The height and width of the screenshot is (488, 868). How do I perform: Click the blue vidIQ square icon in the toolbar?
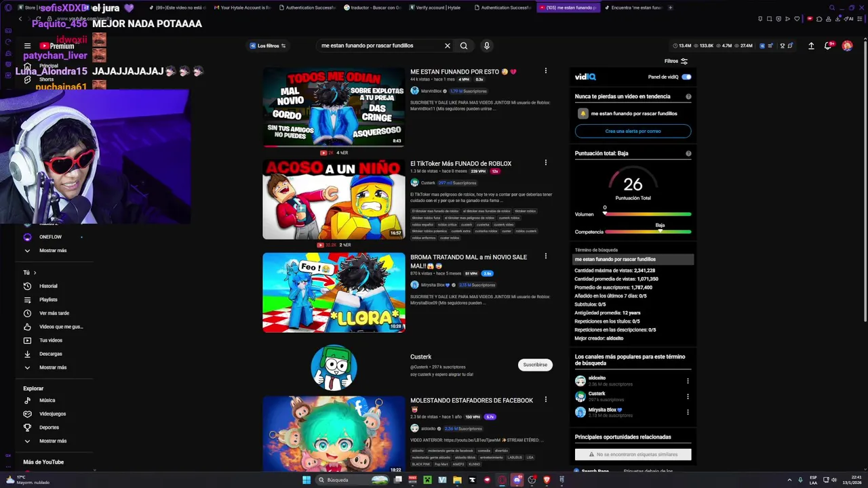[x=762, y=45]
